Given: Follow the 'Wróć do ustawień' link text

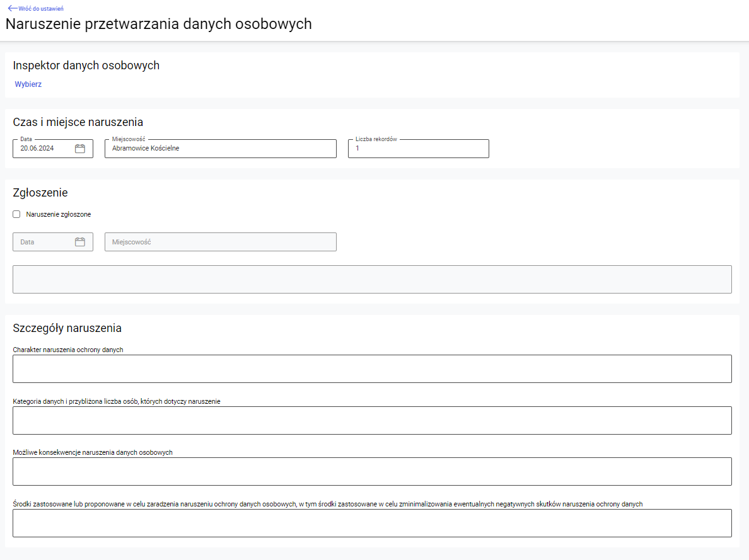Looking at the screenshot, I should 41,8.
